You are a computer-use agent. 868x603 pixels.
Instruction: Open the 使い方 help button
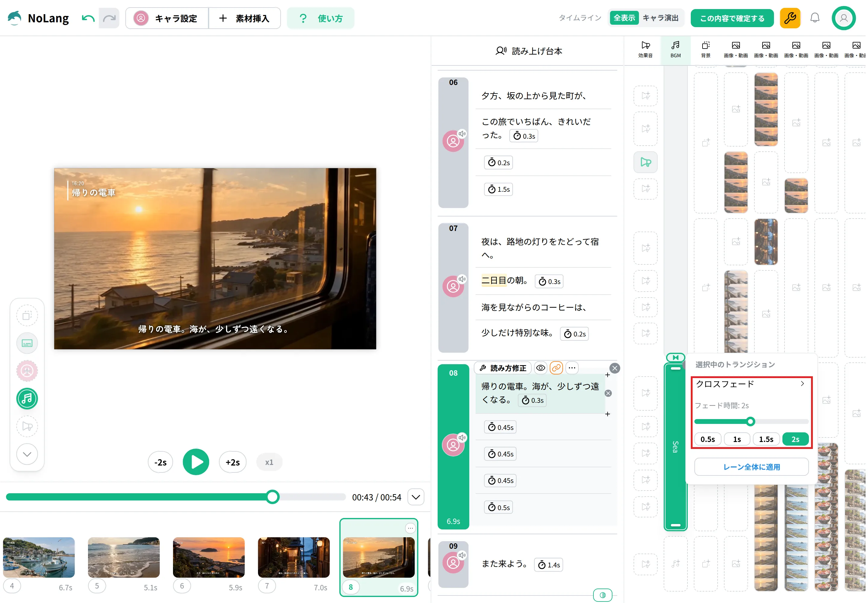tap(321, 18)
